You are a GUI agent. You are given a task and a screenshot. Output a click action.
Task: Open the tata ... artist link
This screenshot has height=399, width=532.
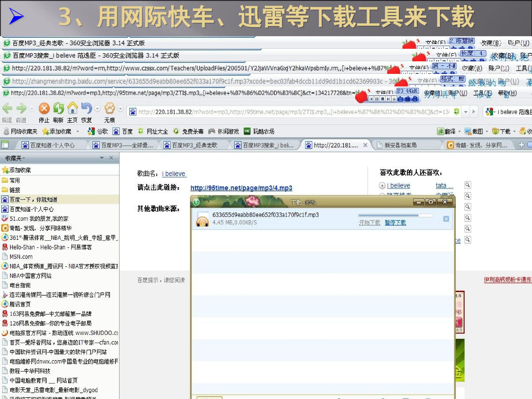click(444, 186)
